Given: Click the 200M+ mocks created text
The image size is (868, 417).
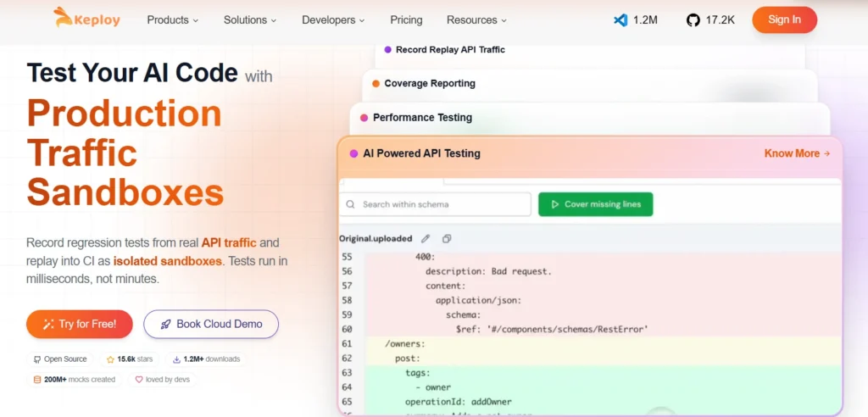Looking at the screenshot, I should [x=80, y=380].
